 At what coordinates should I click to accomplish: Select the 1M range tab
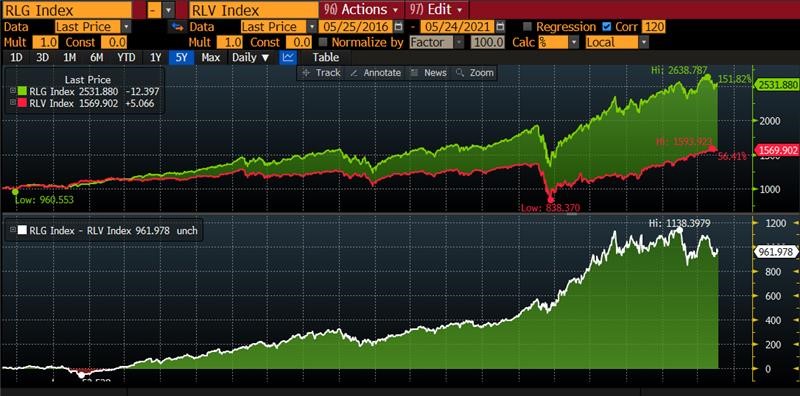click(x=69, y=57)
